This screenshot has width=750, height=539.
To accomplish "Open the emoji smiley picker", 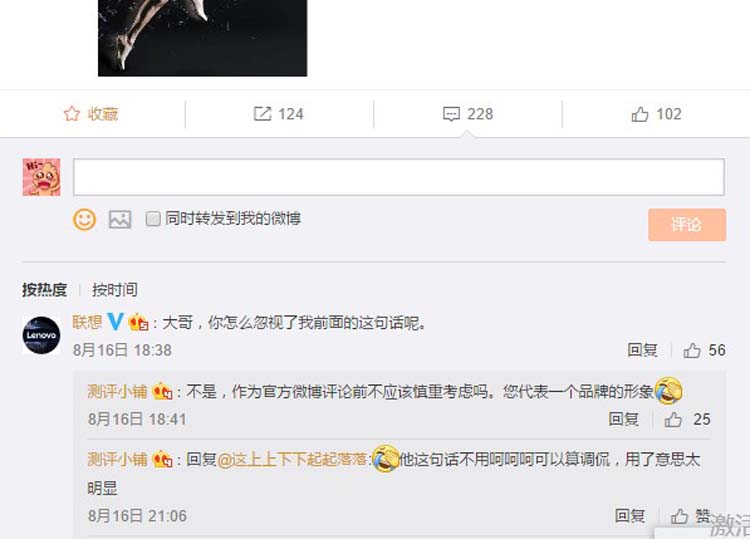I will click(x=84, y=219).
